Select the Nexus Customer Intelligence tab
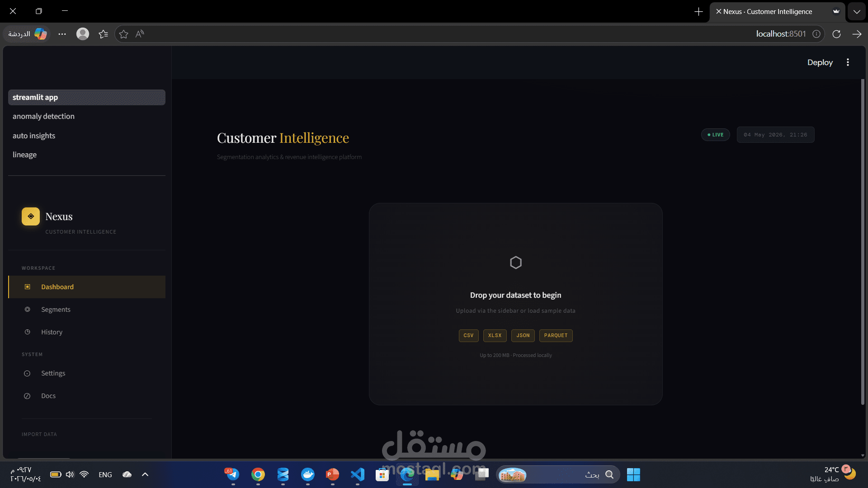Screen dimensions: 868x488 [777, 12]
